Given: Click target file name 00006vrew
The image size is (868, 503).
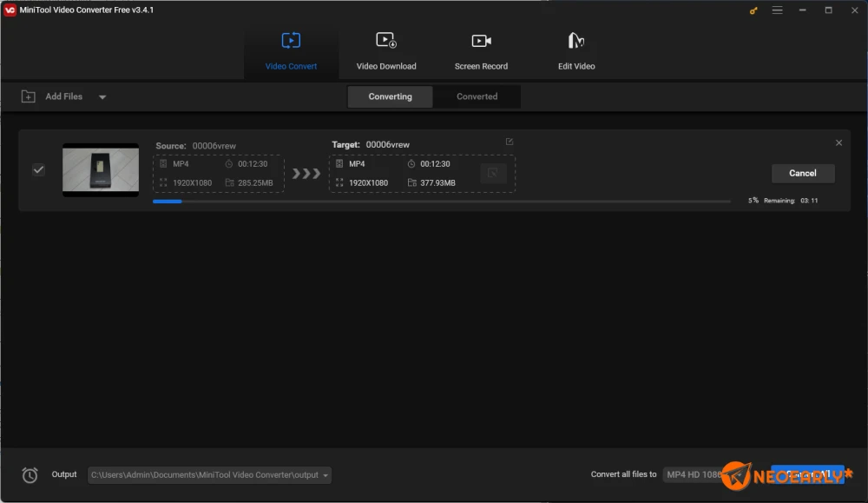Looking at the screenshot, I should coord(387,144).
